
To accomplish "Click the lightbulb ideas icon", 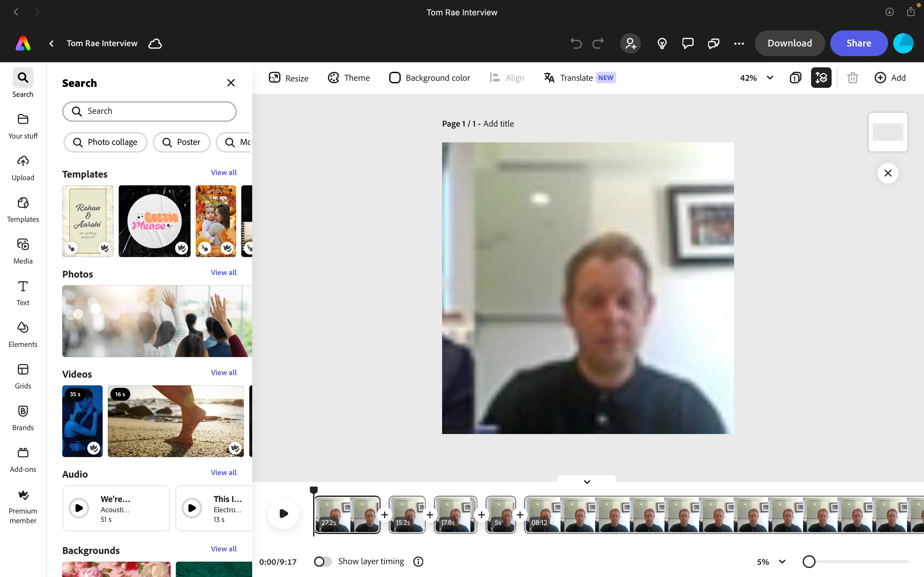I will click(x=662, y=44).
